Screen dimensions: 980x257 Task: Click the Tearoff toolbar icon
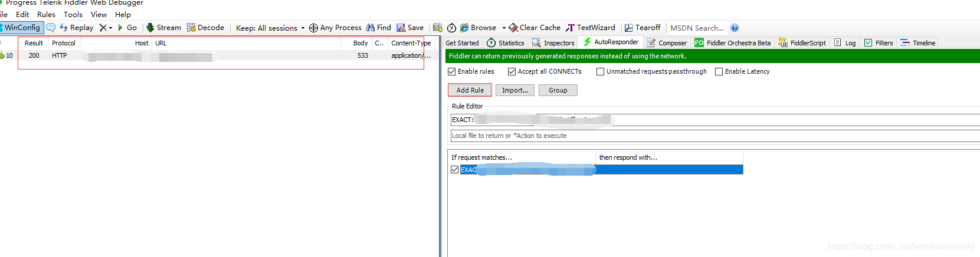coord(629,28)
